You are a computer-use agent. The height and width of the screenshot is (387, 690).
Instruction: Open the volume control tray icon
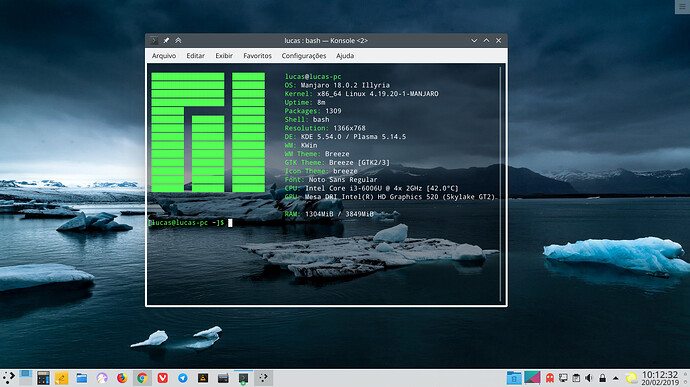coord(589,378)
